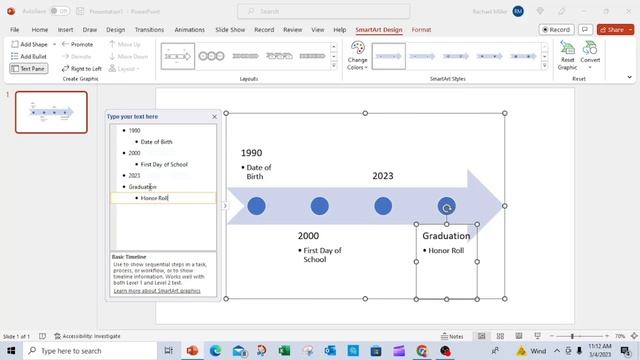Open the Insert tab

click(x=65, y=30)
